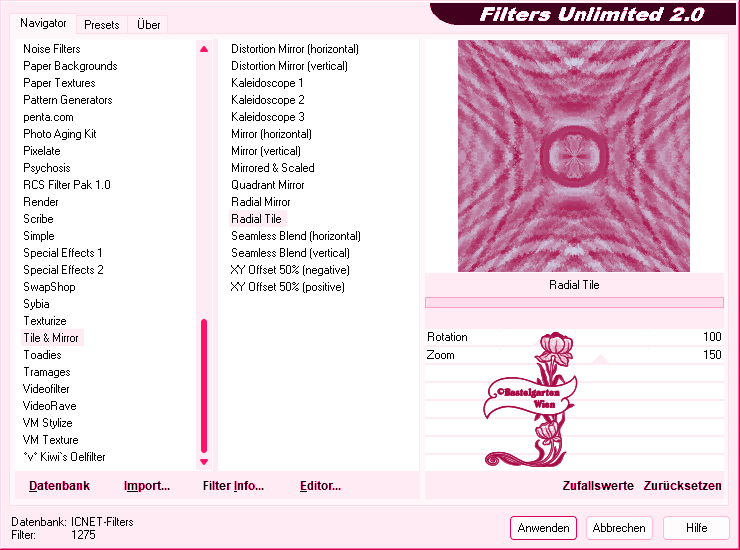This screenshot has width=740, height=550.
Task: Open the Editor... link
Action: [320, 486]
